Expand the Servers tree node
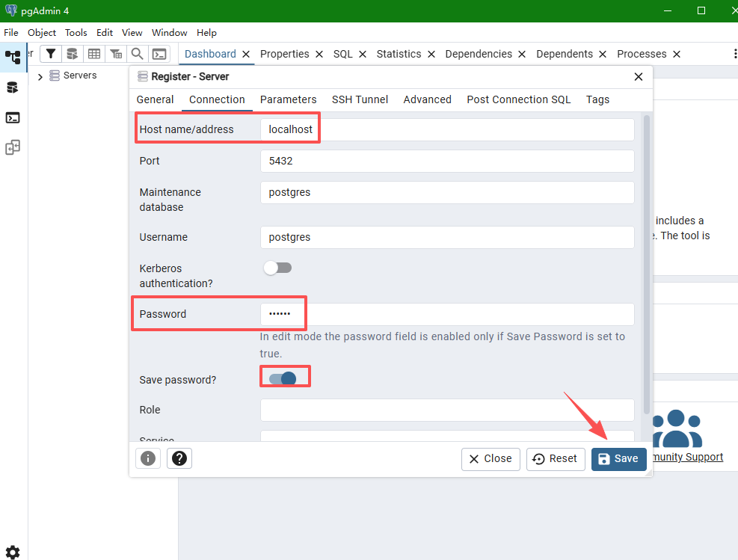Screen dimensions: 738x560 pos(40,77)
